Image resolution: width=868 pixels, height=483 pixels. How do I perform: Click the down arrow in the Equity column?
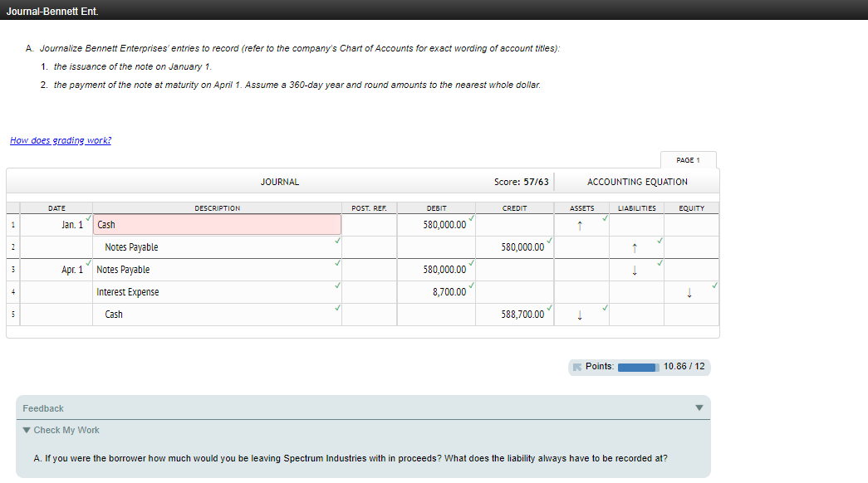click(x=691, y=291)
